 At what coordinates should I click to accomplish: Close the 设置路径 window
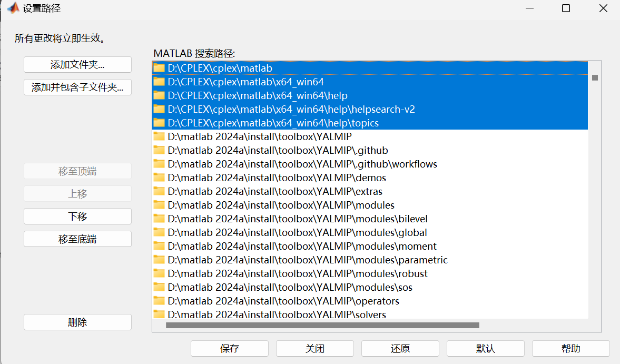603,8
